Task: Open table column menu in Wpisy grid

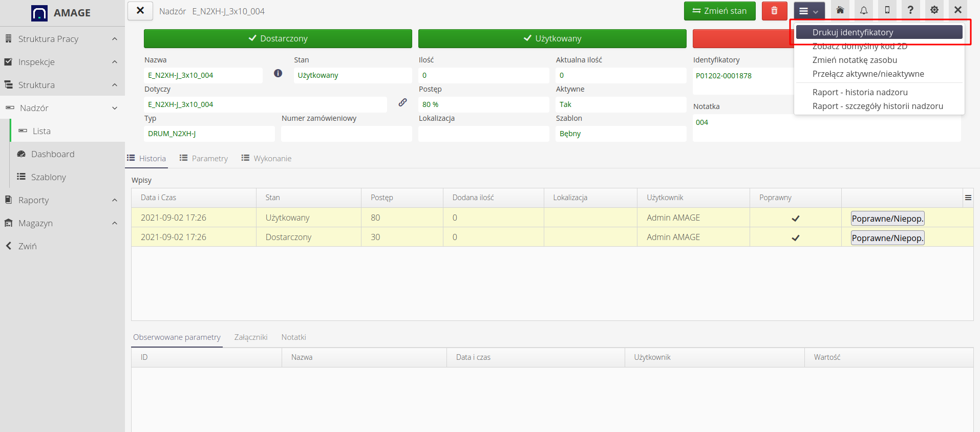Action: 968,198
